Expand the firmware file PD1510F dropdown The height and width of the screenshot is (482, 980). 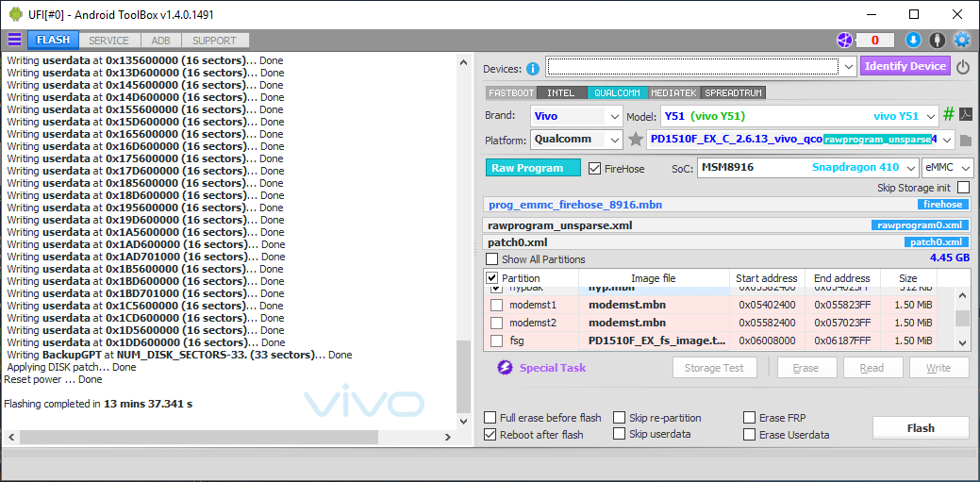(x=947, y=140)
